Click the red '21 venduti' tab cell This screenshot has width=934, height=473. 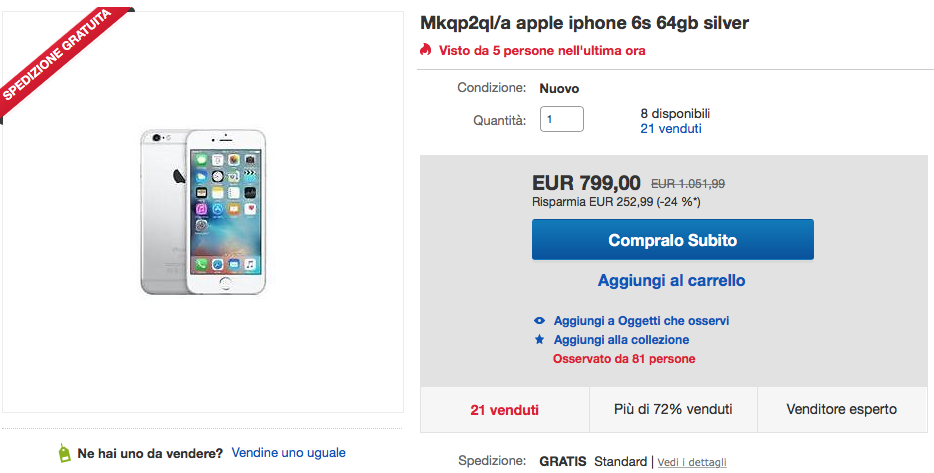click(504, 409)
